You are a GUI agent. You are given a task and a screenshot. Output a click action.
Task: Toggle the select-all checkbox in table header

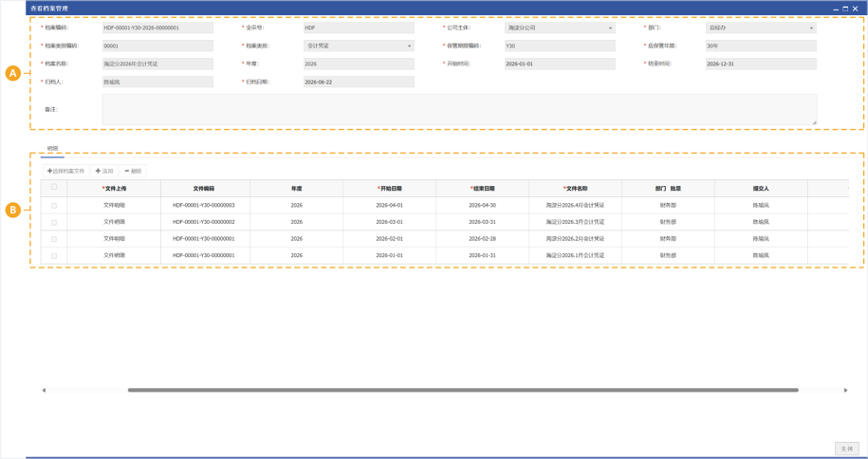point(54,187)
